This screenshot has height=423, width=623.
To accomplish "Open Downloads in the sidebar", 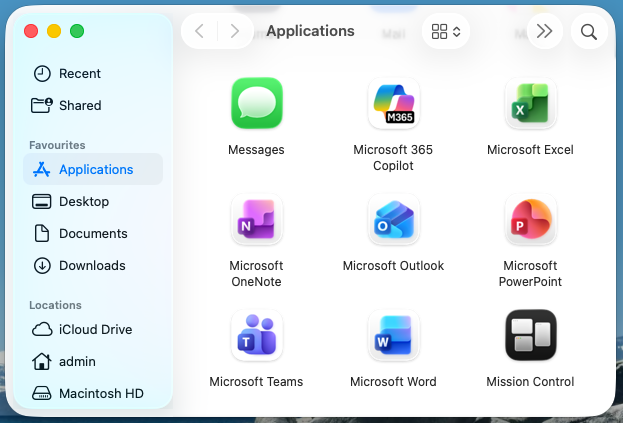I will 92,265.
